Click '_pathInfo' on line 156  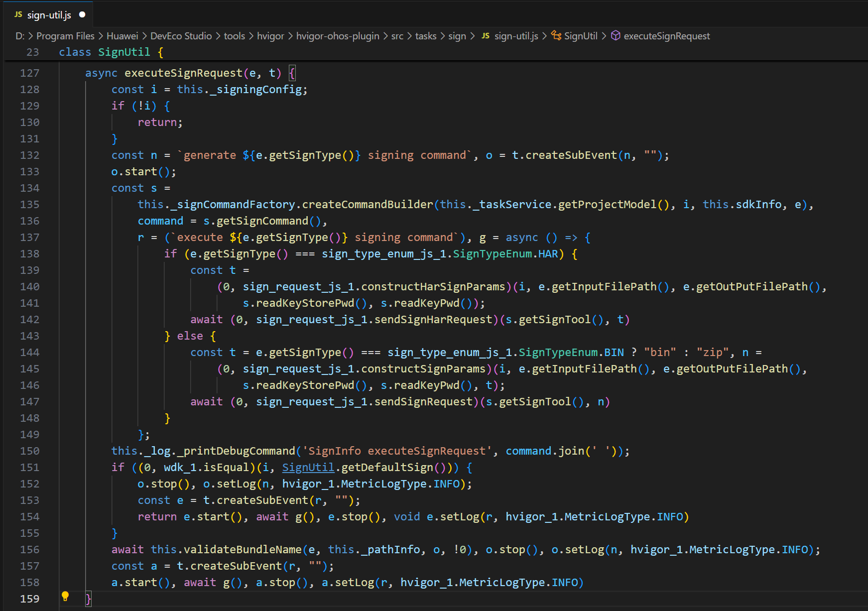390,549
